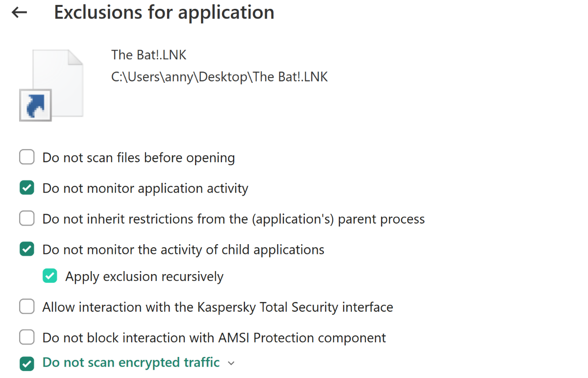This screenshot has height=378, width=588.
Task: Click the 'Exclusions for application' page title
Action: pyautogui.click(x=164, y=13)
